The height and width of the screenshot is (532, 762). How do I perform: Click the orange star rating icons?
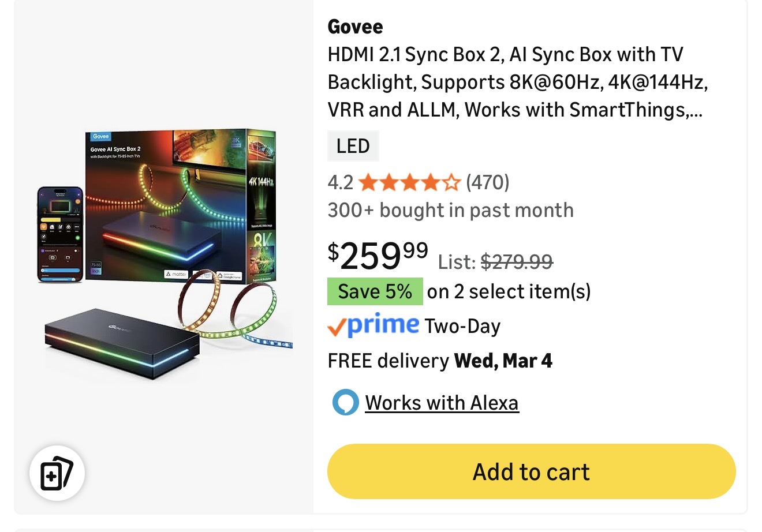point(409,183)
